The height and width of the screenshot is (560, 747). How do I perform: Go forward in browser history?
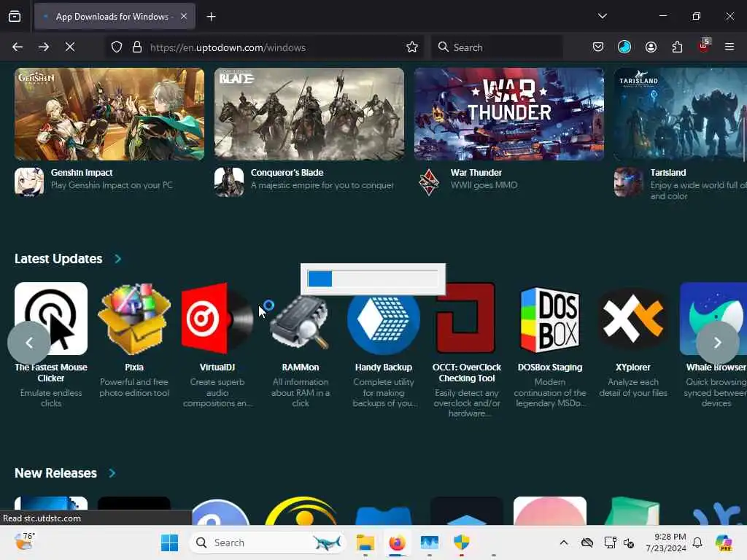pos(44,47)
